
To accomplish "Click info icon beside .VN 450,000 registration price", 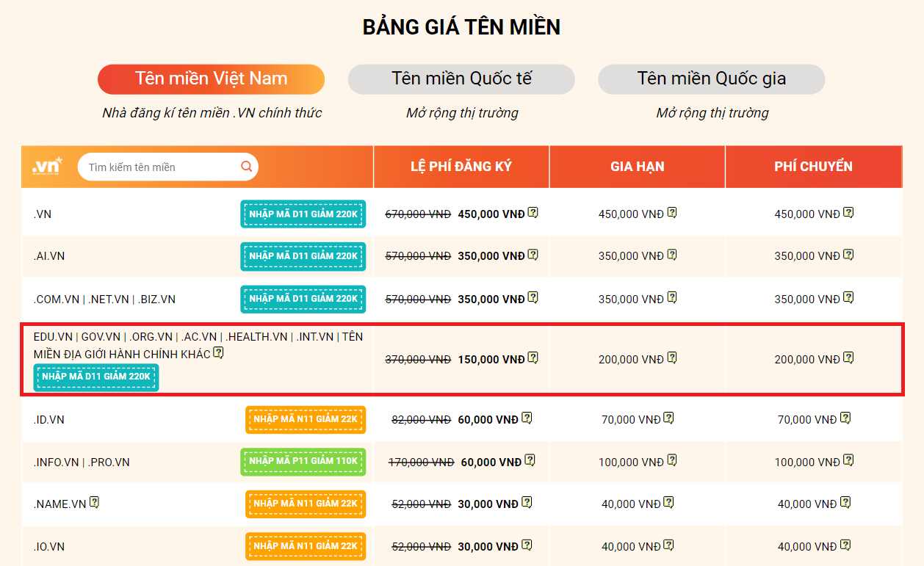I will (x=533, y=213).
